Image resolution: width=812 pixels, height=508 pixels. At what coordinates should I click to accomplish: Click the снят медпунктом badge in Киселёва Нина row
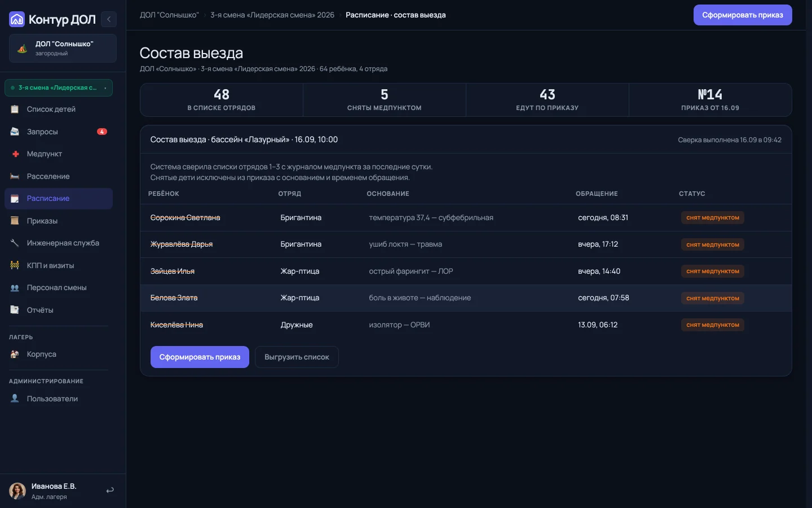(x=713, y=325)
